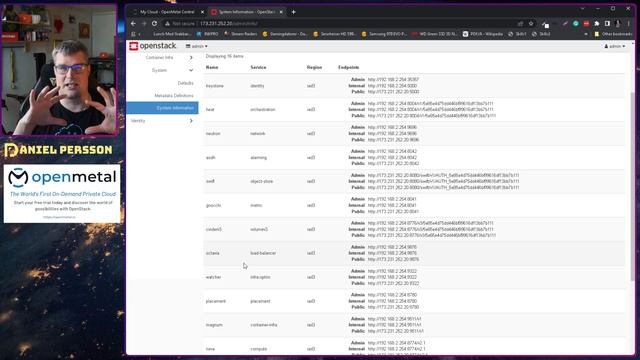
Task: Click the keystone service name
Action: pyautogui.click(x=215, y=86)
